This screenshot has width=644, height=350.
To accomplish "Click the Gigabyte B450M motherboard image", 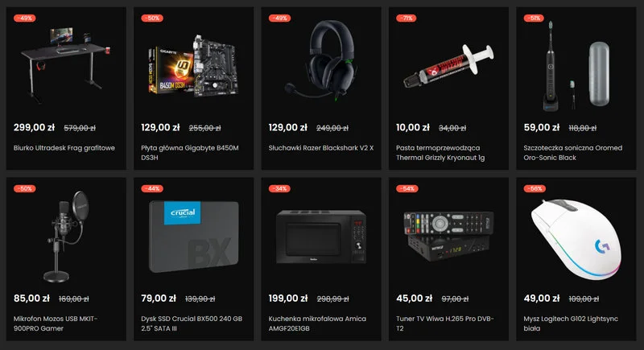I will 193,66.
